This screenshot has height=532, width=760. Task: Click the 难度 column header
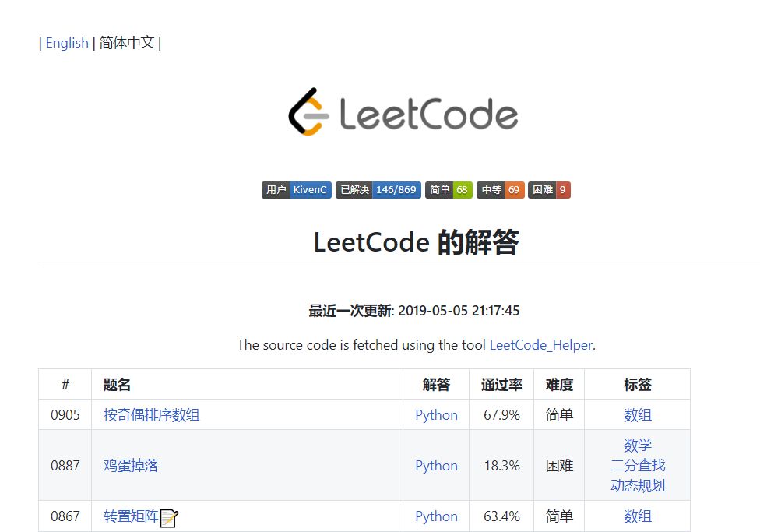[559, 385]
